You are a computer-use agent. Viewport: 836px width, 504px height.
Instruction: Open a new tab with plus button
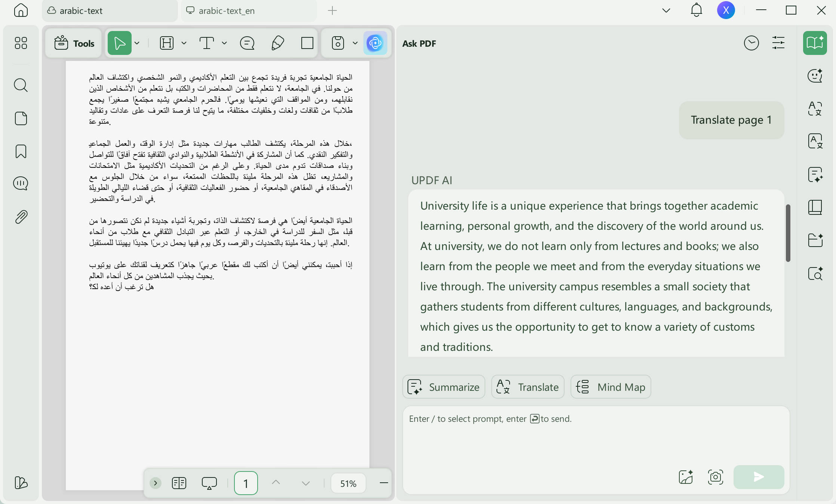tap(332, 10)
